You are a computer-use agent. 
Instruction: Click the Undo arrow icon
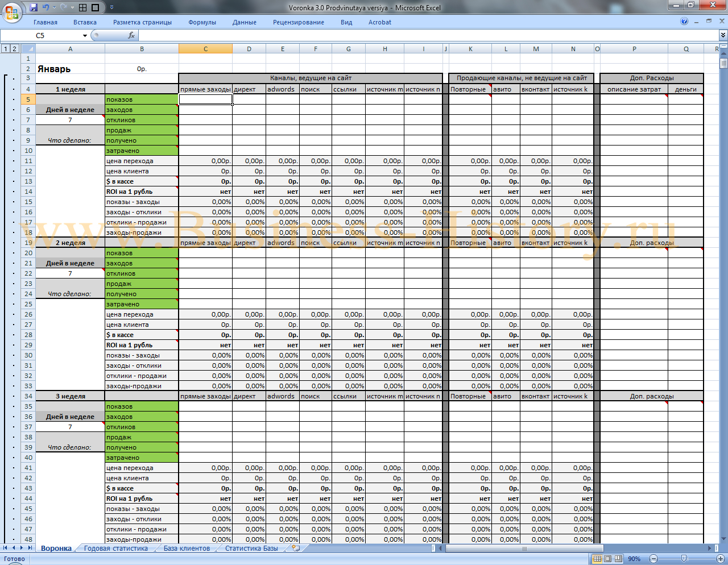(45, 7)
